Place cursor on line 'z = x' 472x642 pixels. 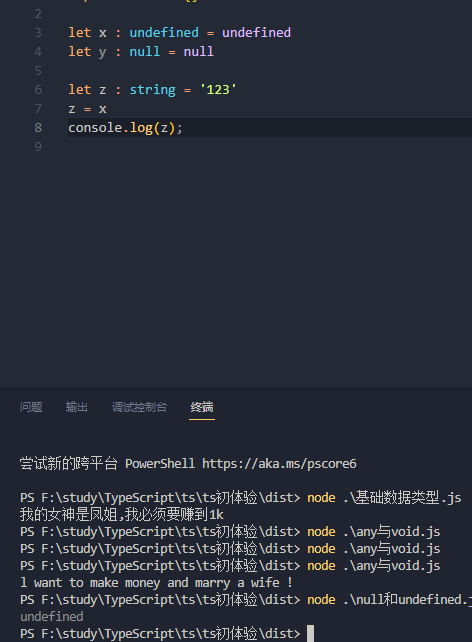[x=87, y=109]
